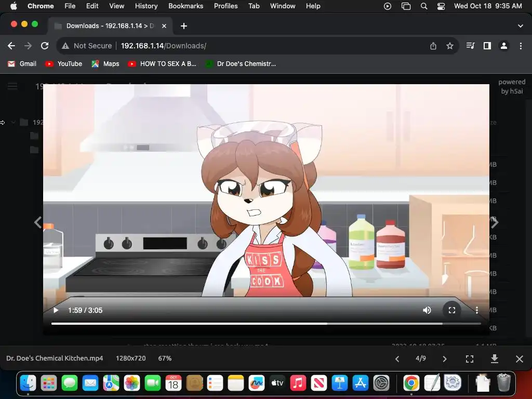Open Spotlight search in menu bar
Screen dimensions: 532x399
coord(423,6)
